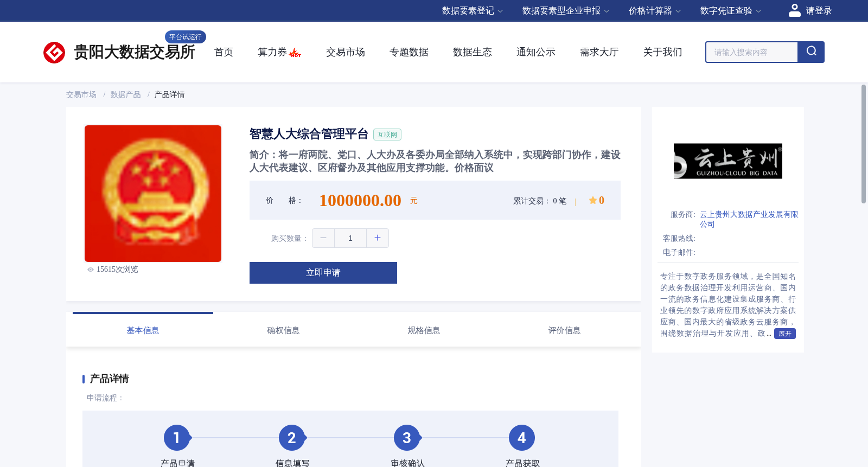Open 云上贵州大数据产业发展有限公司 provider link
868x467 pixels.
[x=749, y=219]
